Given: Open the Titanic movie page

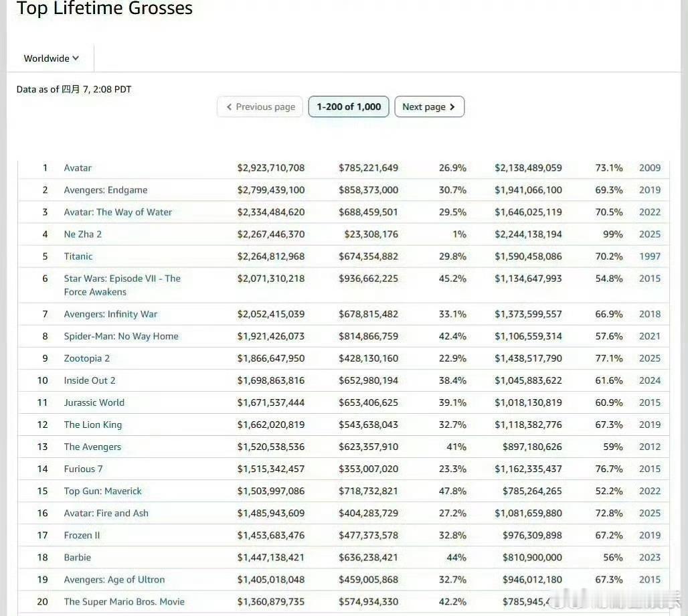Looking at the screenshot, I should click(78, 256).
